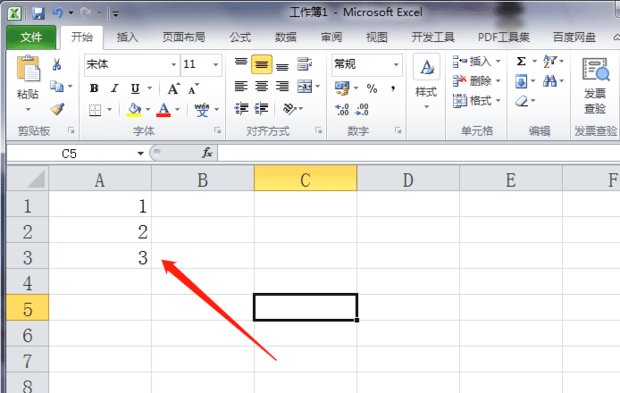620x393 pixels.
Task: Click the Find binoculars icon
Action: [x=550, y=81]
